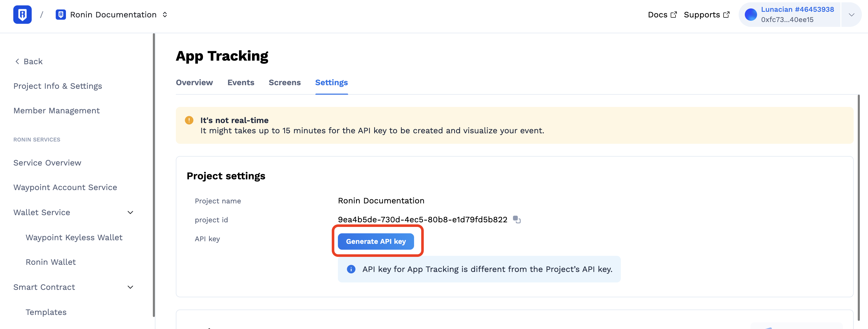The height and width of the screenshot is (329, 868).
Task: Click the Project settings heading
Action: click(226, 176)
